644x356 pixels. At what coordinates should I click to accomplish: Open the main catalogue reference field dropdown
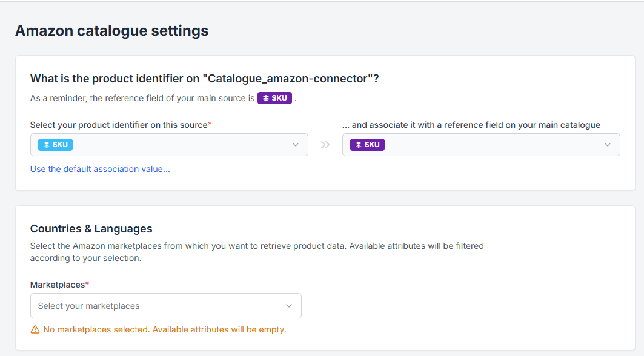(x=481, y=145)
